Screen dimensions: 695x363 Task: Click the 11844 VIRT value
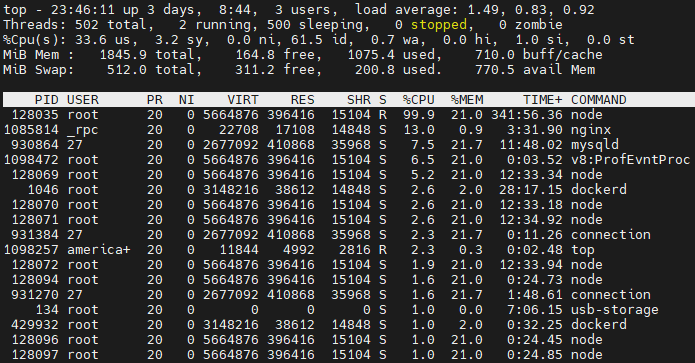tap(239, 250)
